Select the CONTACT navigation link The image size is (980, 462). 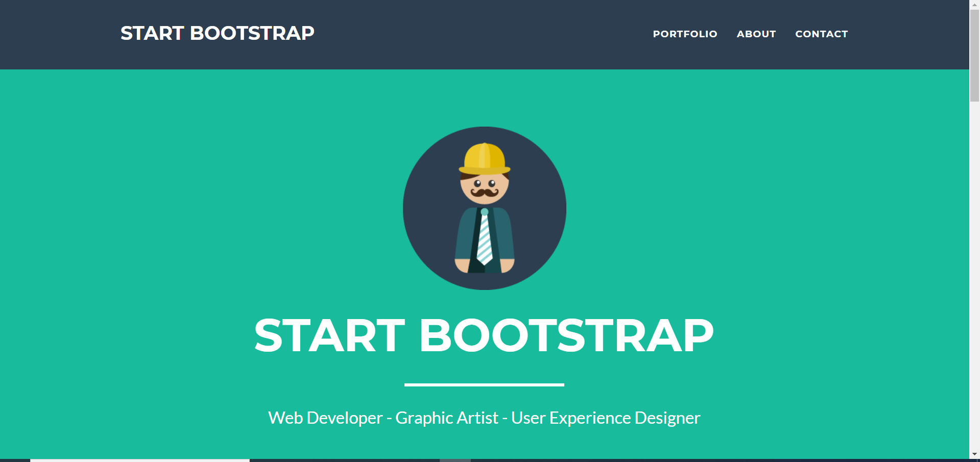point(821,34)
